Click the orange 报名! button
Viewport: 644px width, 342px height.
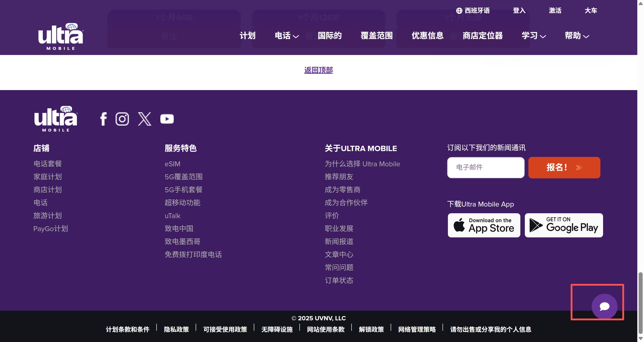click(564, 167)
